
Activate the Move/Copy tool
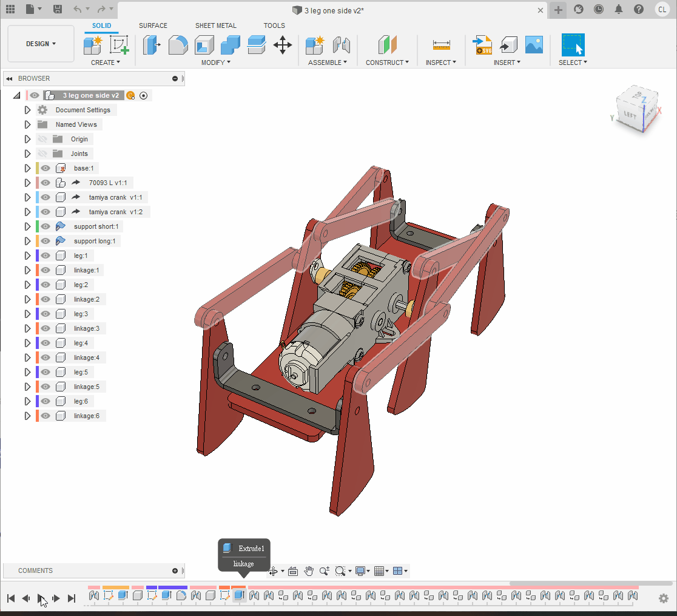pyautogui.click(x=283, y=45)
